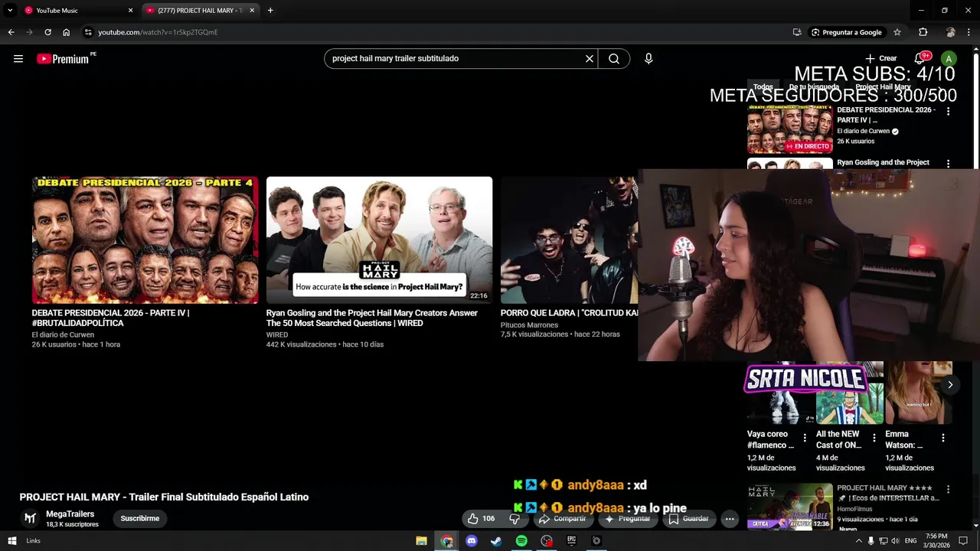The width and height of the screenshot is (980, 551).
Task: Open File Explorer from the taskbar
Action: (x=421, y=541)
